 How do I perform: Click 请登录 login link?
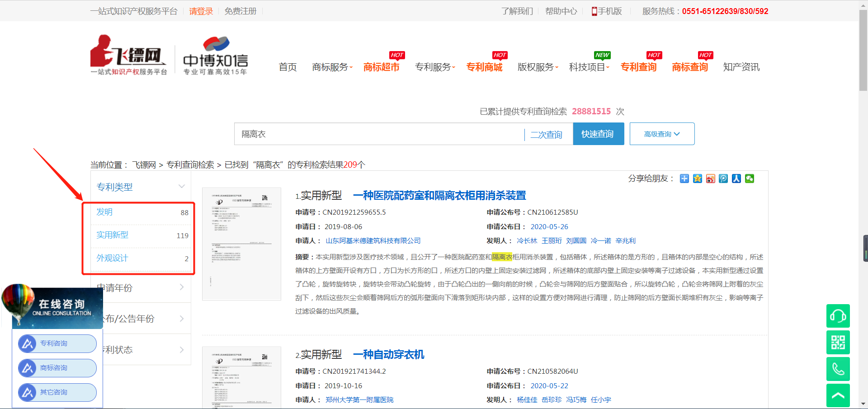(201, 11)
